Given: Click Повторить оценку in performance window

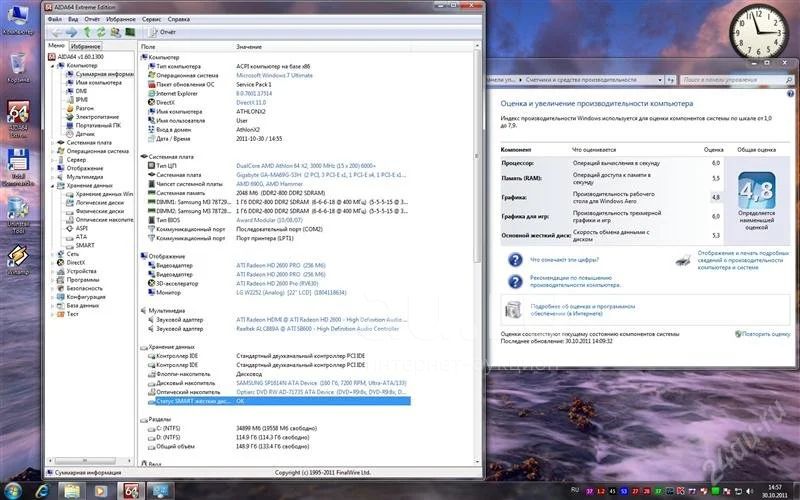Looking at the screenshot, I should [766, 334].
